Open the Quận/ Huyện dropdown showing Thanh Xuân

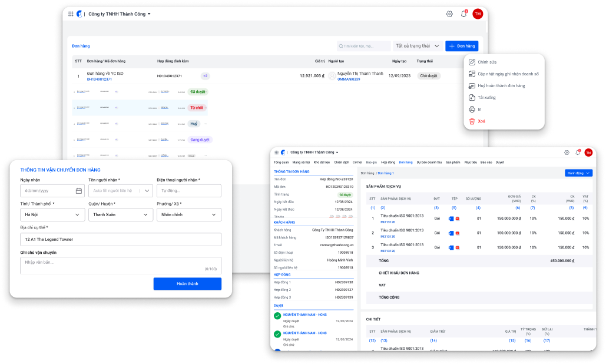coord(121,214)
